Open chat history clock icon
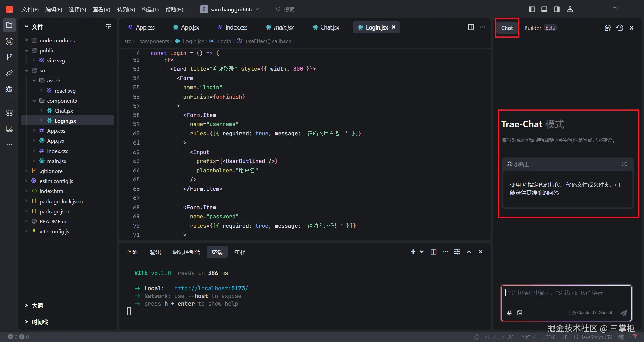644x342 pixels. (620, 28)
